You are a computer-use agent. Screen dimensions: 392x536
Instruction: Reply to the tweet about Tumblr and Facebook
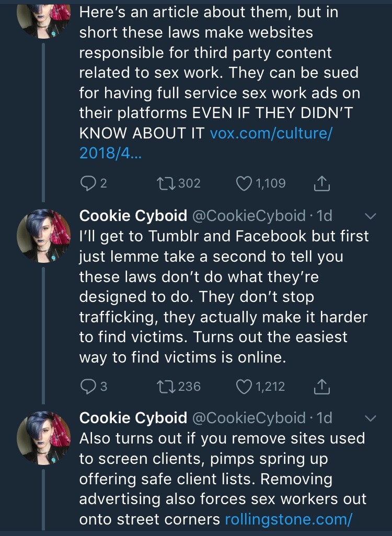point(87,386)
